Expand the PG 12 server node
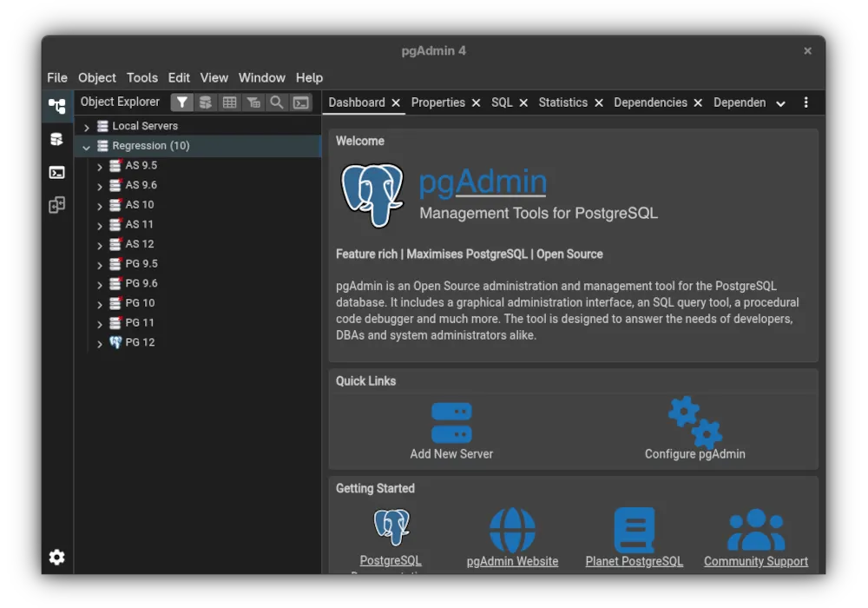Image resolution: width=868 pixels, height=608 pixels. [100, 344]
